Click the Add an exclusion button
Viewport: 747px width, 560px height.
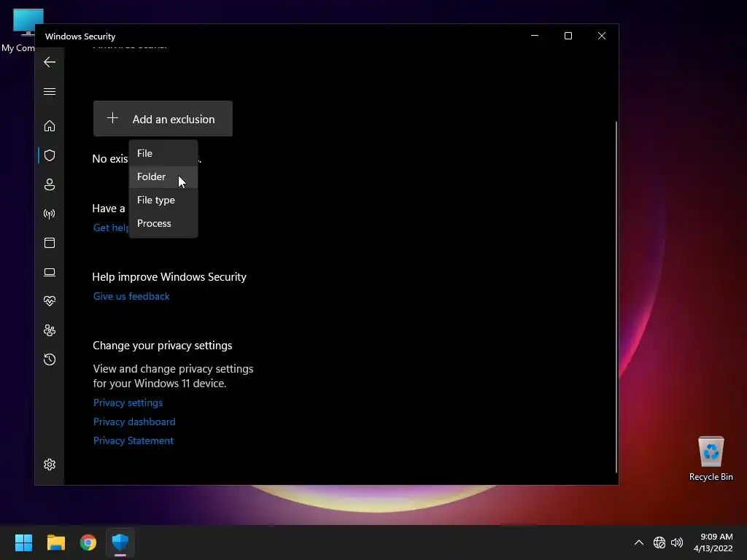tap(163, 119)
